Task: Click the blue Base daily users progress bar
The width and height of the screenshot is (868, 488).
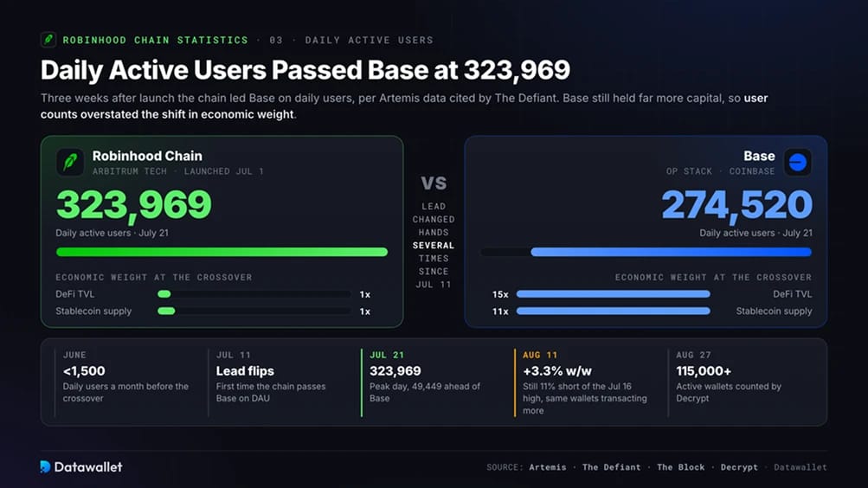Action: 671,253
